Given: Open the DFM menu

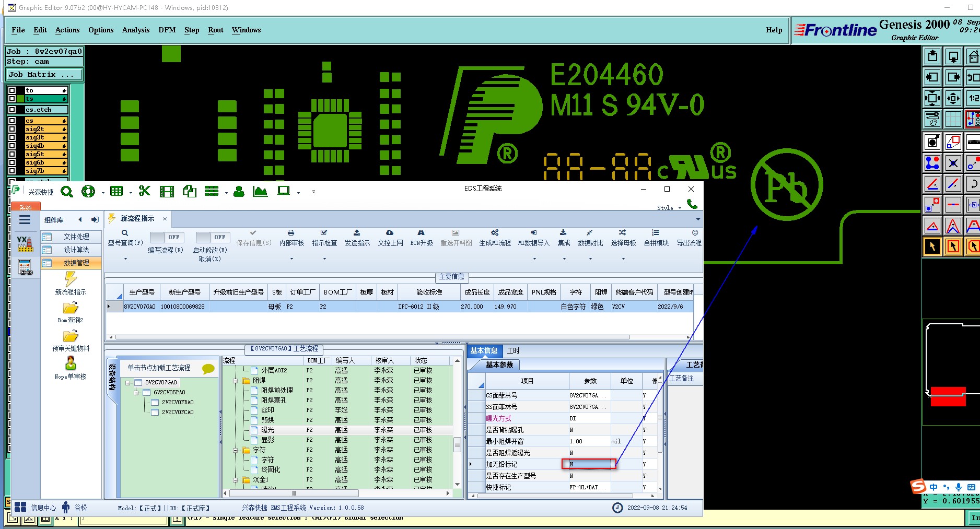Looking at the screenshot, I should coord(167,30).
